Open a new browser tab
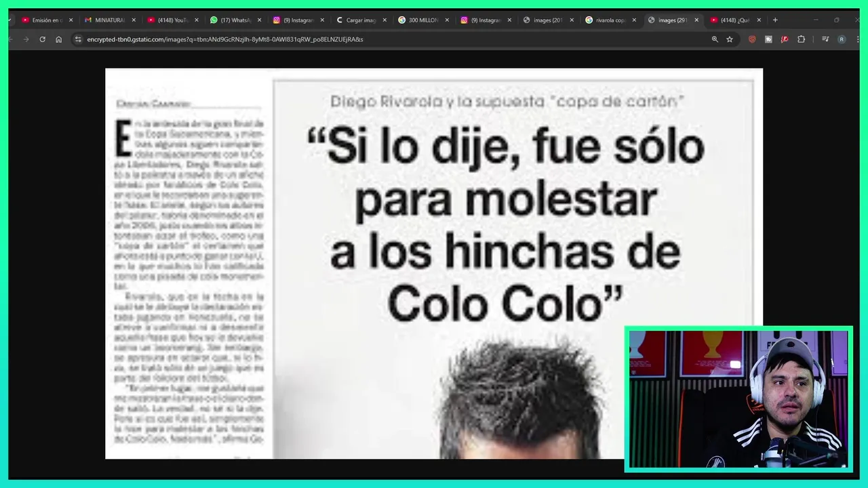The image size is (868, 488). click(x=775, y=20)
